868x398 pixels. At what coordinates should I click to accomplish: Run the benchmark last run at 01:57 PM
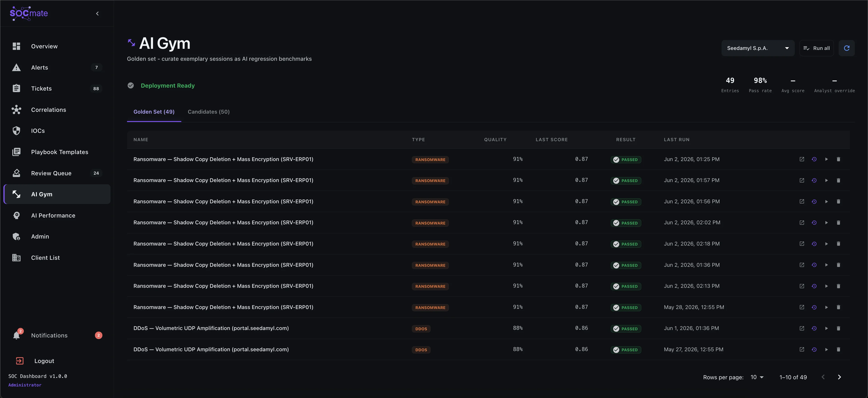point(826,180)
